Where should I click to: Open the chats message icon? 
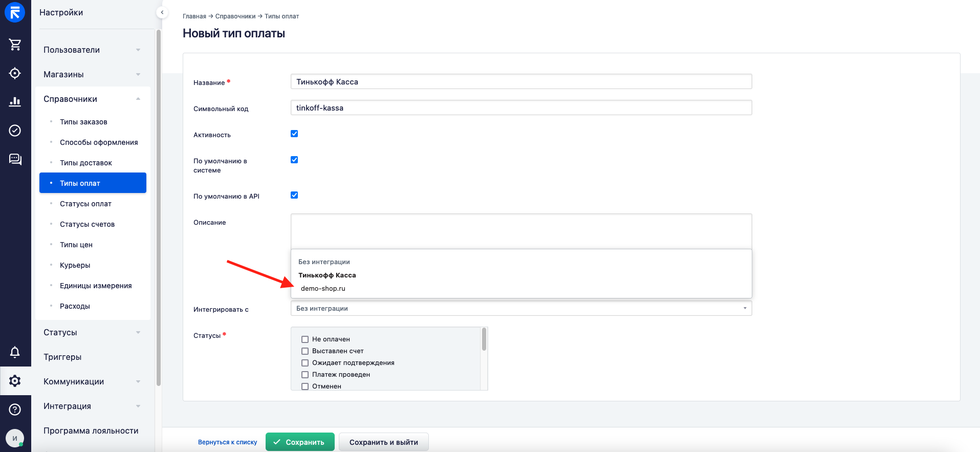[15, 159]
